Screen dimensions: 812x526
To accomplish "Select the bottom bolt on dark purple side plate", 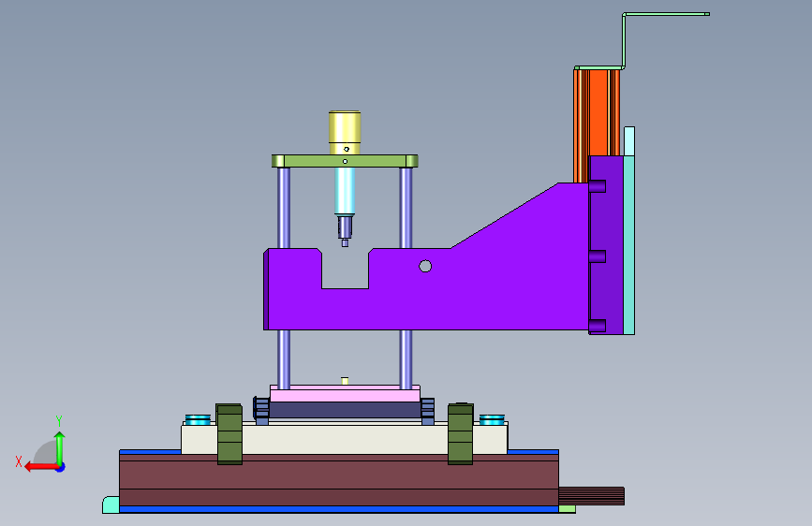I will point(598,326).
